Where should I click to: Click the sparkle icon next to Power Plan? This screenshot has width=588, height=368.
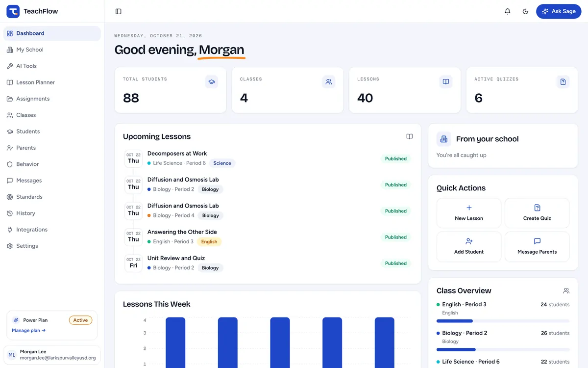coord(16,320)
